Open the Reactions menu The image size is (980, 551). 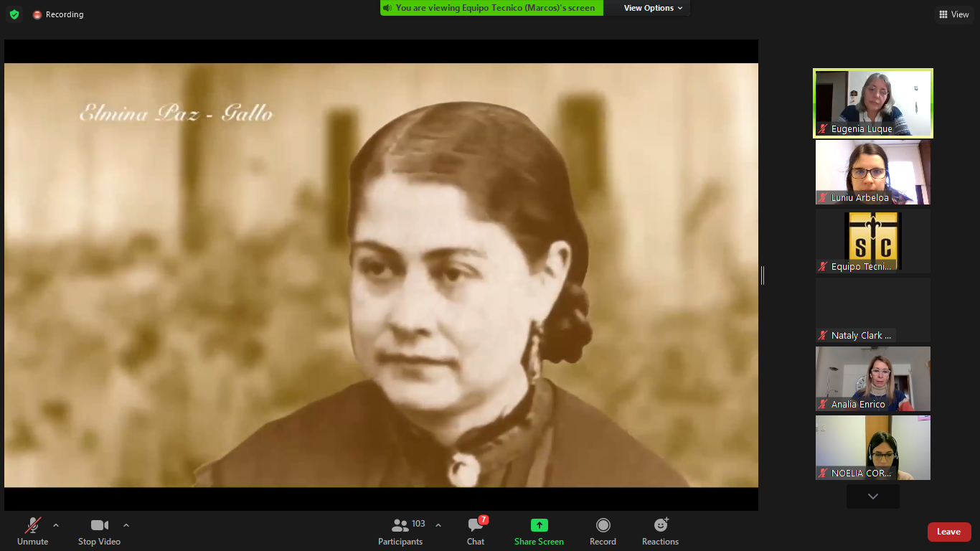660,532
